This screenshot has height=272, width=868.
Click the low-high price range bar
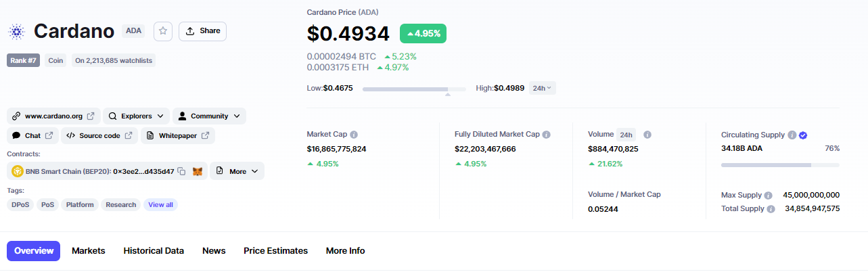coord(414,89)
